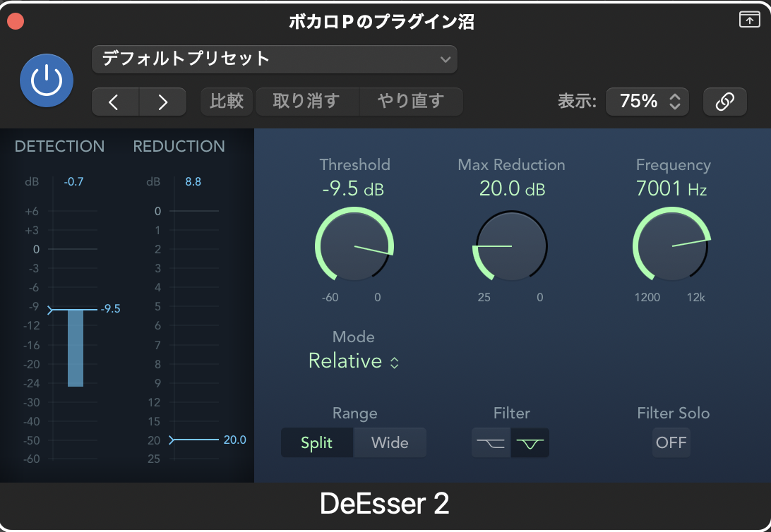Click the Threshold knob
771x532 pixels.
point(354,246)
